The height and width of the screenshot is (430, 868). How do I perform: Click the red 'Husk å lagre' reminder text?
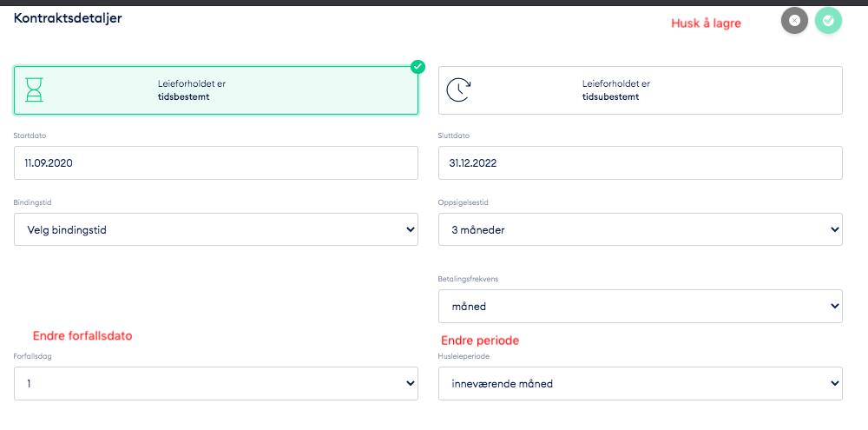(706, 23)
